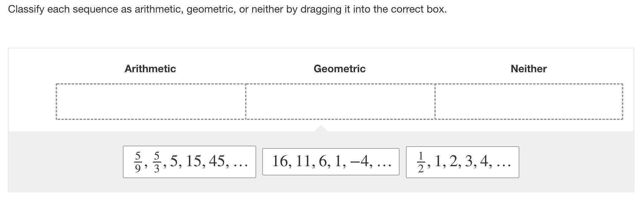Click the number 16 in the middle tile
Image resolution: width=644 pixels, height=202 pixels.
(280, 161)
